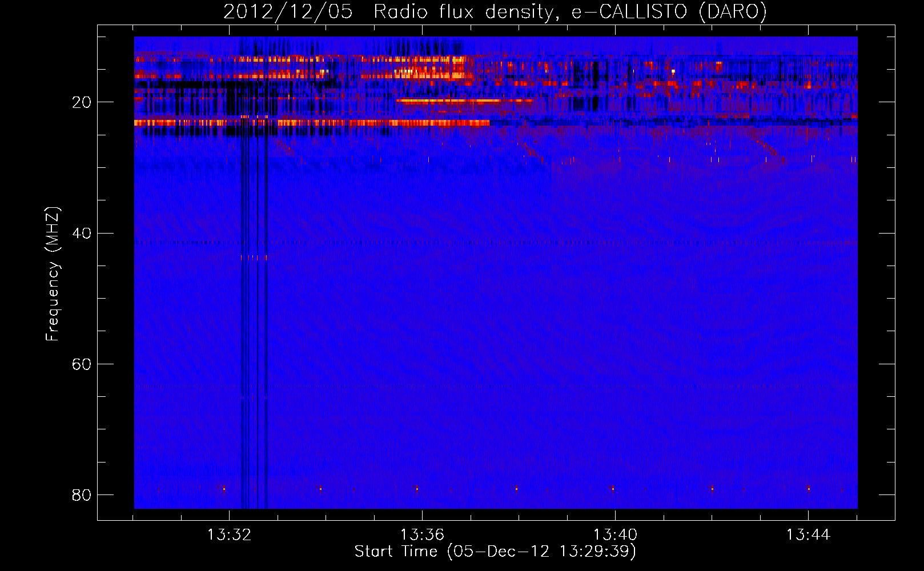The width and height of the screenshot is (924, 571).
Task: Click the 13:44 time tick label
Action: [x=808, y=535]
